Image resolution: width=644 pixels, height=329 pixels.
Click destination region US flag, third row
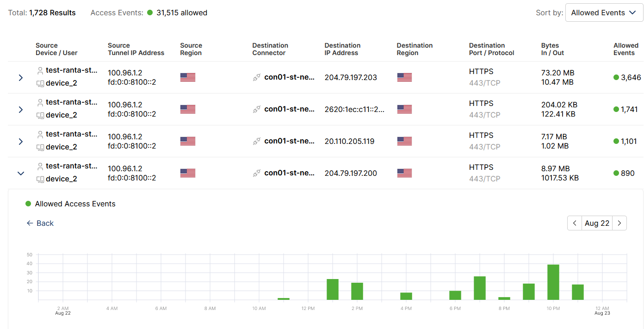pos(404,141)
